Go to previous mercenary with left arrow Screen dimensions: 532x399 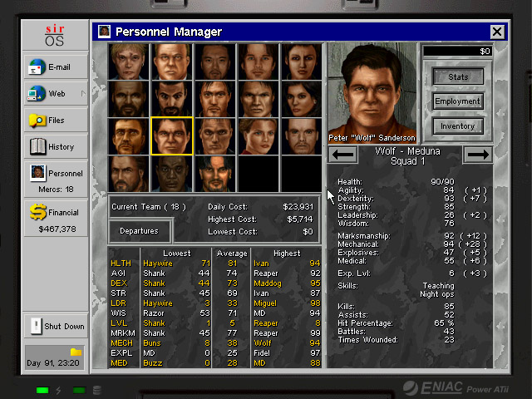tap(343, 155)
